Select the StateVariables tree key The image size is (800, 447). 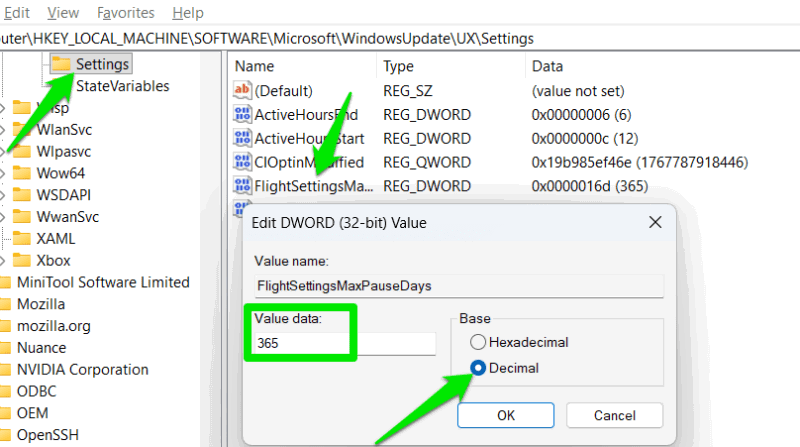coord(122,86)
